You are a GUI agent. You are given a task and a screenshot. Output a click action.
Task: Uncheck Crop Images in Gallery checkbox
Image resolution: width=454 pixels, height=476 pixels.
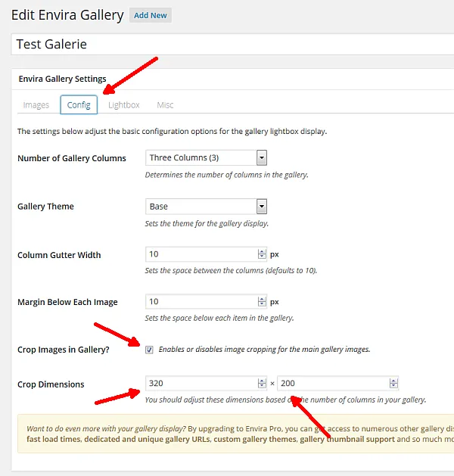pyautogui.click(x=149, y=350)
